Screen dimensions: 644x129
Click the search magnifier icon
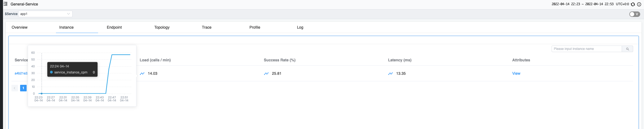tap(627, 49)
